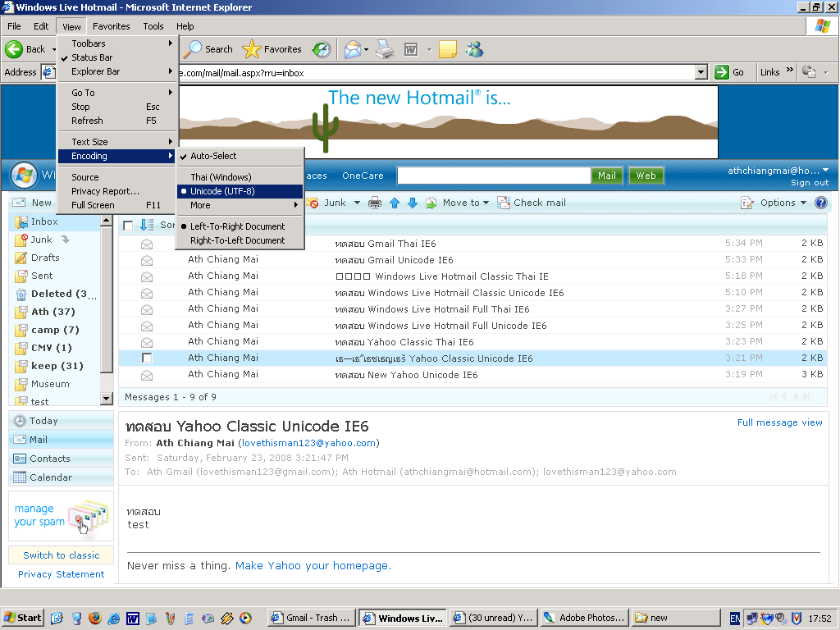Viewport: 840px width, 630px height.
Task: Go to next message with down arrow
Action: click(413, 203)
